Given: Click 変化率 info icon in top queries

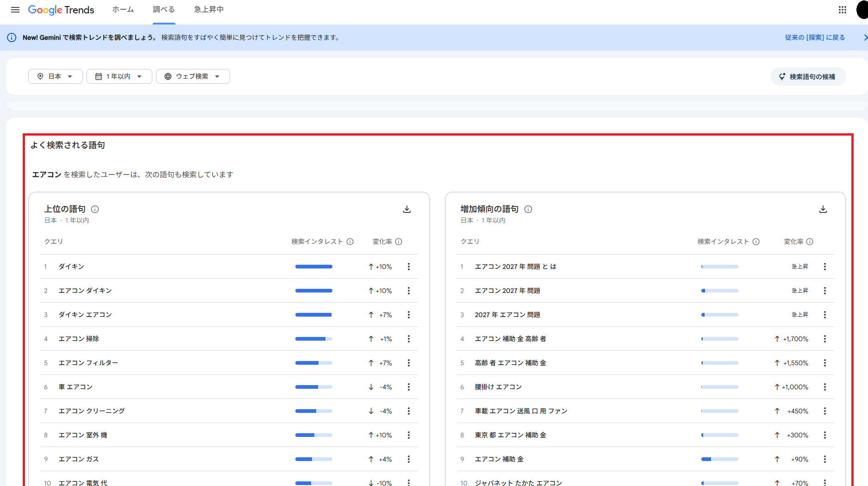Looking at the screenshot, I should 399,242.
